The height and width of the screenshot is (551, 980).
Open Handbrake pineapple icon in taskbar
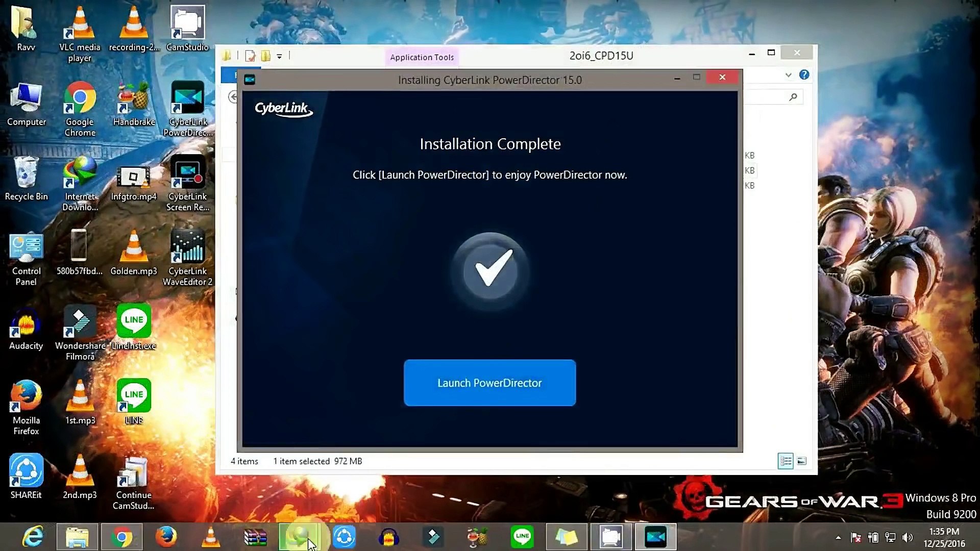[477, 537]
